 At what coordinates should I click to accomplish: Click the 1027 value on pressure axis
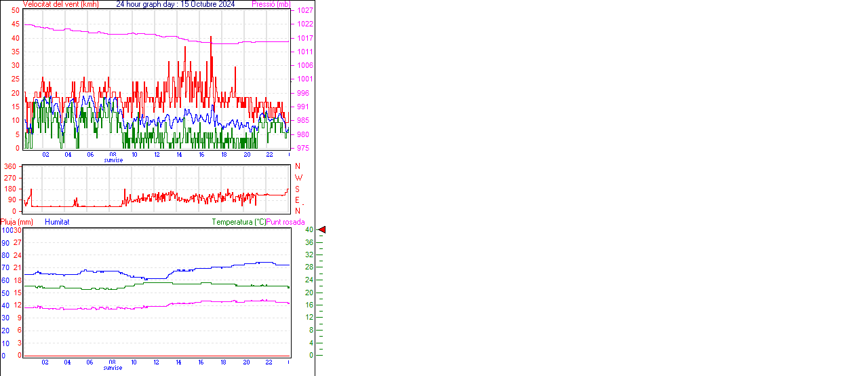(304, 11)
